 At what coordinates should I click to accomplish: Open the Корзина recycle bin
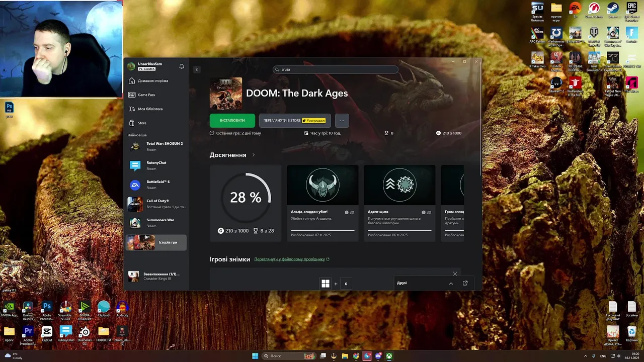point(631,334)
